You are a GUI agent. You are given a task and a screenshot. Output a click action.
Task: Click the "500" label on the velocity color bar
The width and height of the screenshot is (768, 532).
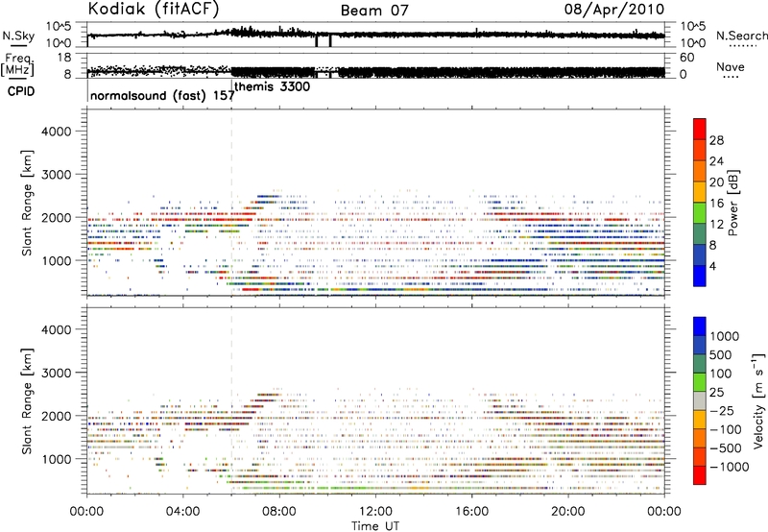coord(721,355)
